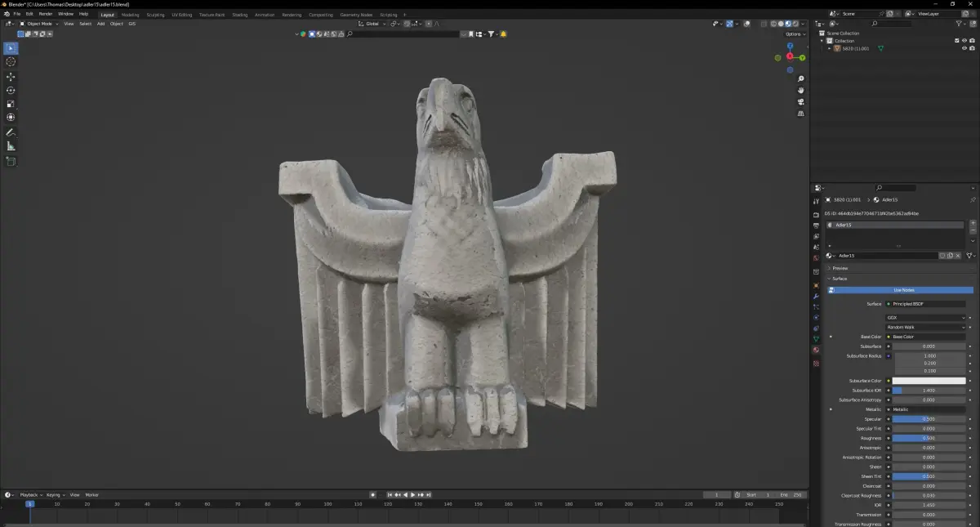Open the viewport Options dropdown
This screenshot has height=527, width=980.
(795, 34)
